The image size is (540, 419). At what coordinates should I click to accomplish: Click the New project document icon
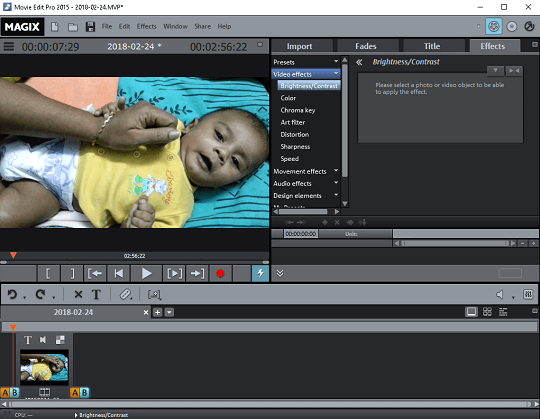click(55, 27)
